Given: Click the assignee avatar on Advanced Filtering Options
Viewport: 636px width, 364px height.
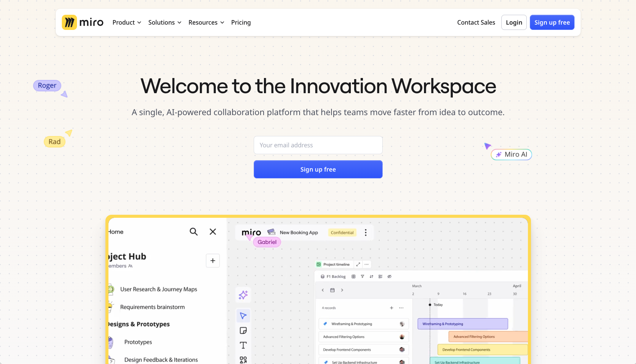Looking at the screenshot, I should click(x=402, y=337).
